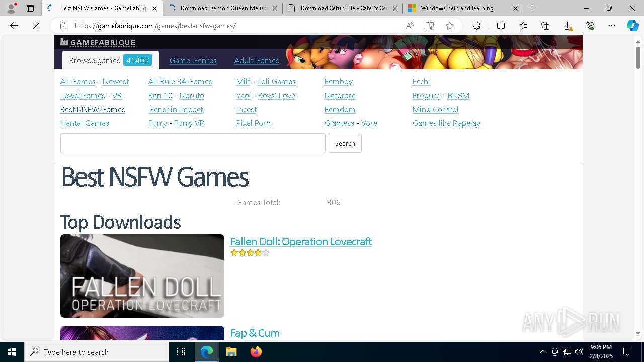This screenshot has height=362, width=644.
Task: Switch to Windows help and learning tab
Action: pyautogui.click(x=463, y=8)
